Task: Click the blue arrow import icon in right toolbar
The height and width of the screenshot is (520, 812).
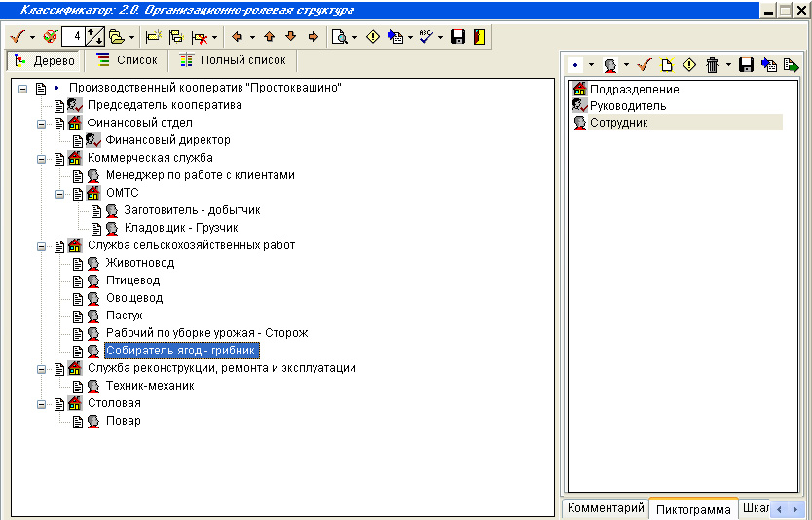Action: (x=768, y=65)
